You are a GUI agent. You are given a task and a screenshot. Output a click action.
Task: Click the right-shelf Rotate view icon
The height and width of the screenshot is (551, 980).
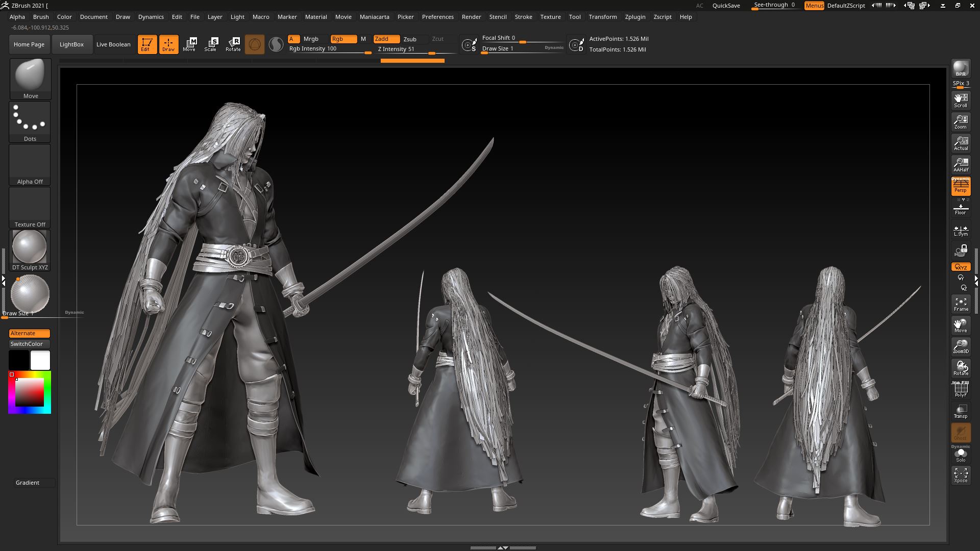tap(961, 368)
